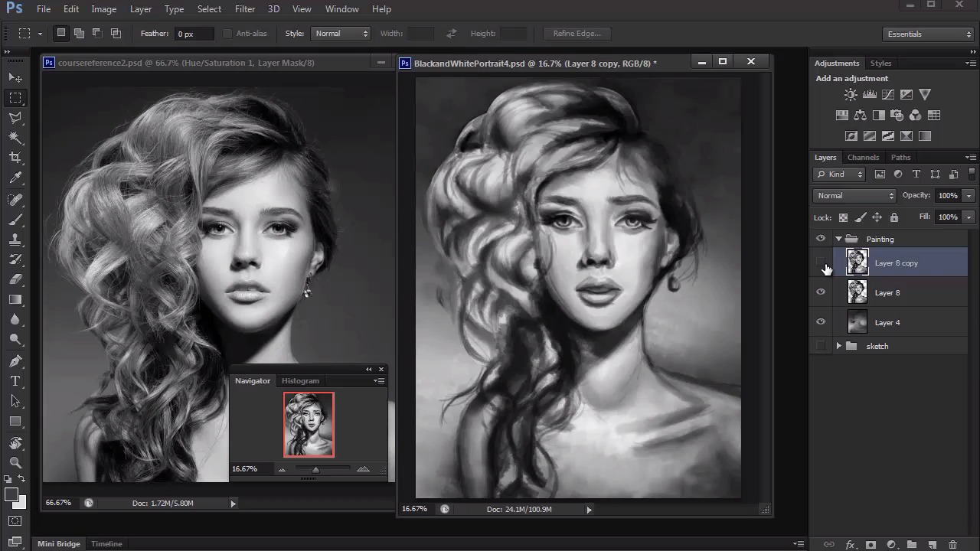
Task: Select the Horizontal Type tool
Action: [15, 381]
